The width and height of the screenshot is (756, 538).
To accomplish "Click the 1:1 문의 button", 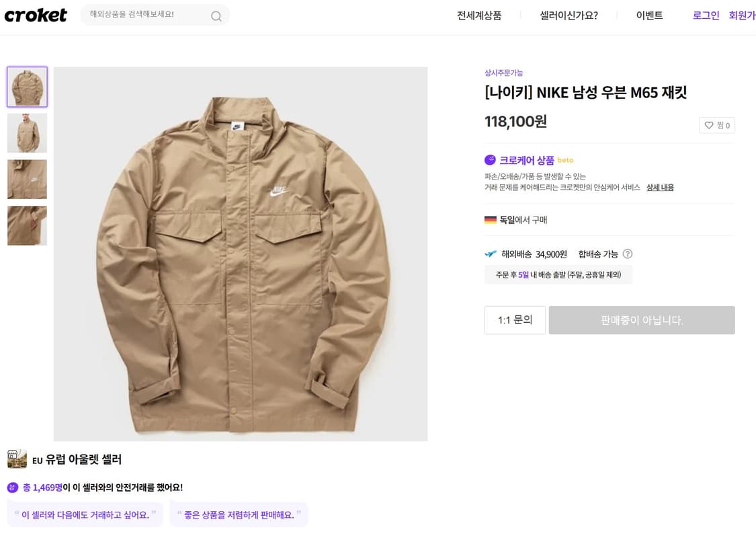I will tap(515, 320).
